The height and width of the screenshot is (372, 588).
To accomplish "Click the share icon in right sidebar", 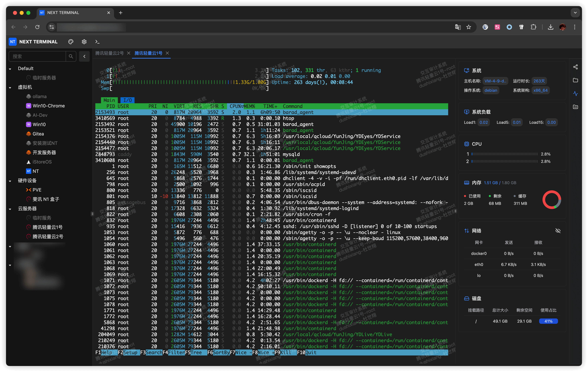I will pyautogui.click(x=575, y=67).
